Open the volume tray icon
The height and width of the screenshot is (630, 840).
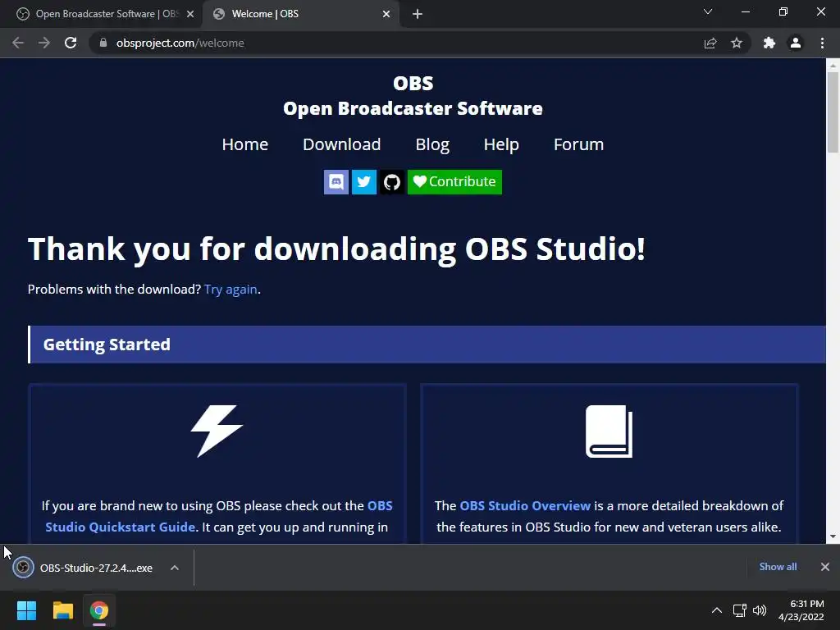[x=760, y=610]
